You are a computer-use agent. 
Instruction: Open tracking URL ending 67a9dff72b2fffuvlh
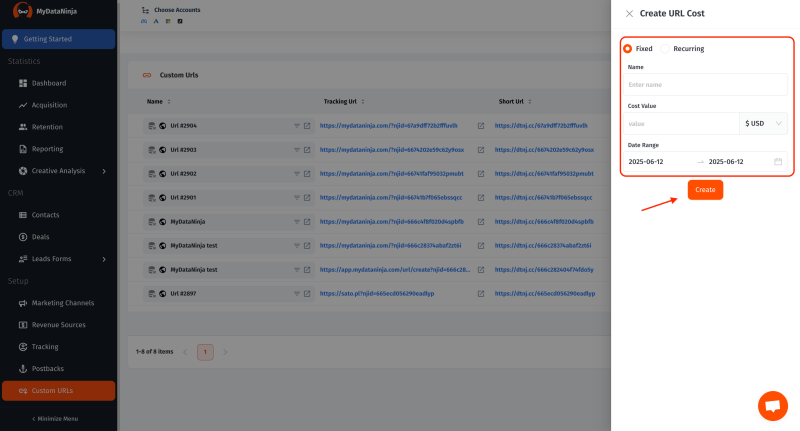388,125
